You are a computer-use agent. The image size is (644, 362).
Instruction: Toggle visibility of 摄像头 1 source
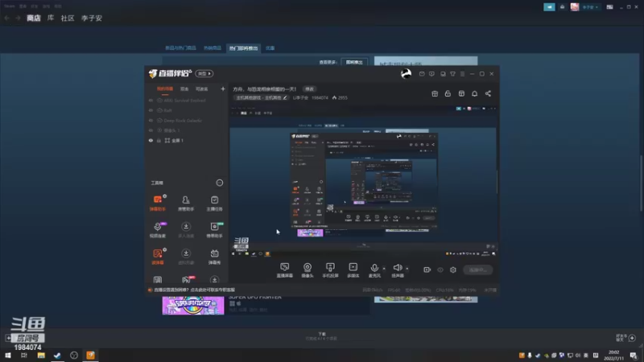click(x=151, y=130)
